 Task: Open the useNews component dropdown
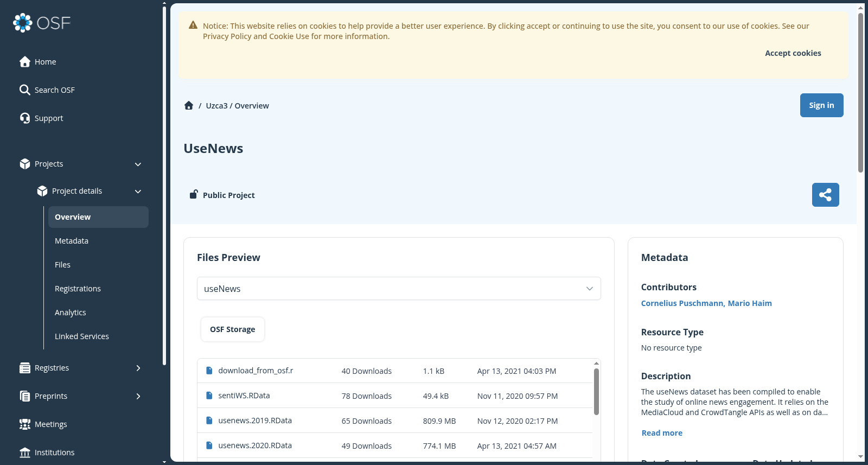tap(399, 289)
